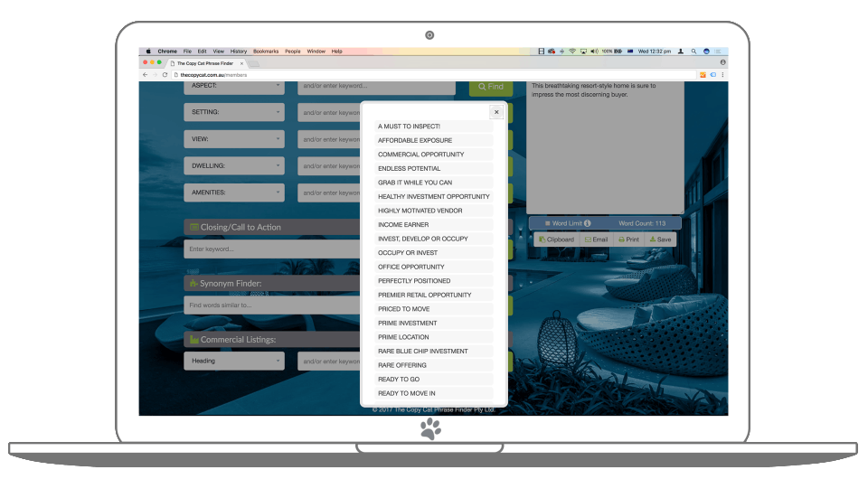Open Chrome's three-dot menu
868x498 pixels.
(x=722, y=75)
